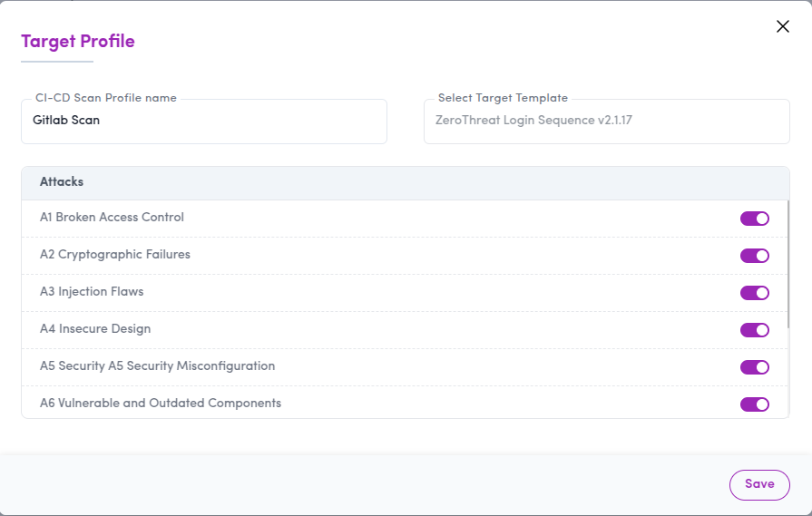This screenshot has height=516, width=812.
Task: Close the Target Profile dialog
Action: (783, 26)
